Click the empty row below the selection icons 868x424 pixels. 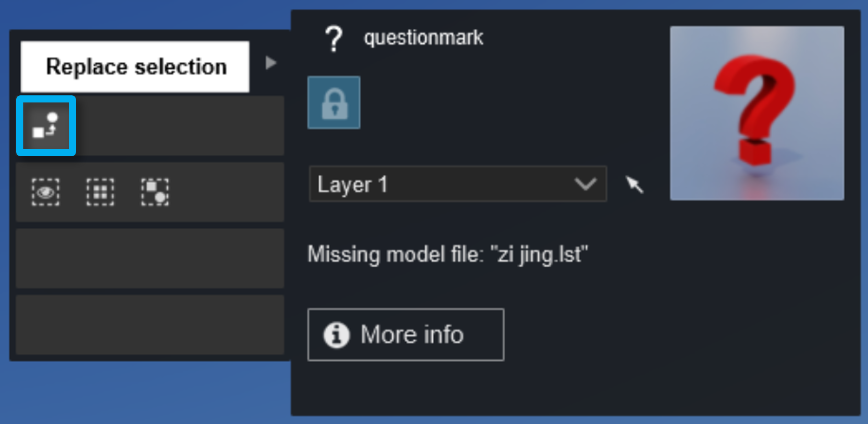click(x=150, y=258)
